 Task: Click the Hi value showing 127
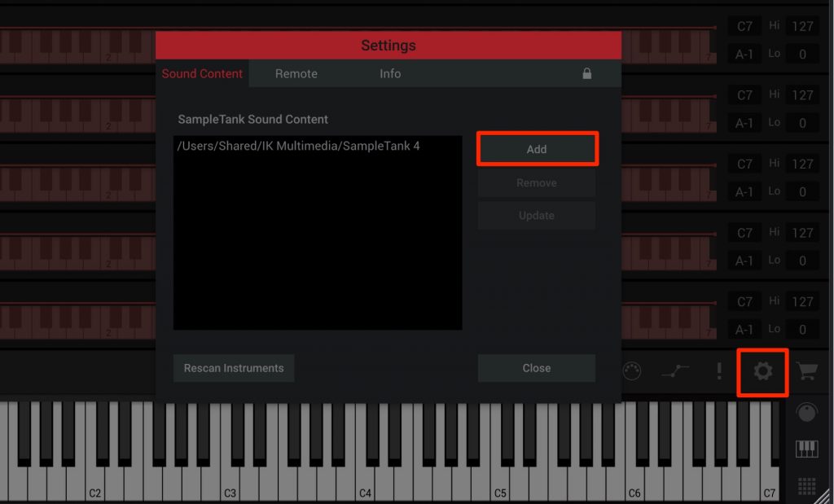802,25
